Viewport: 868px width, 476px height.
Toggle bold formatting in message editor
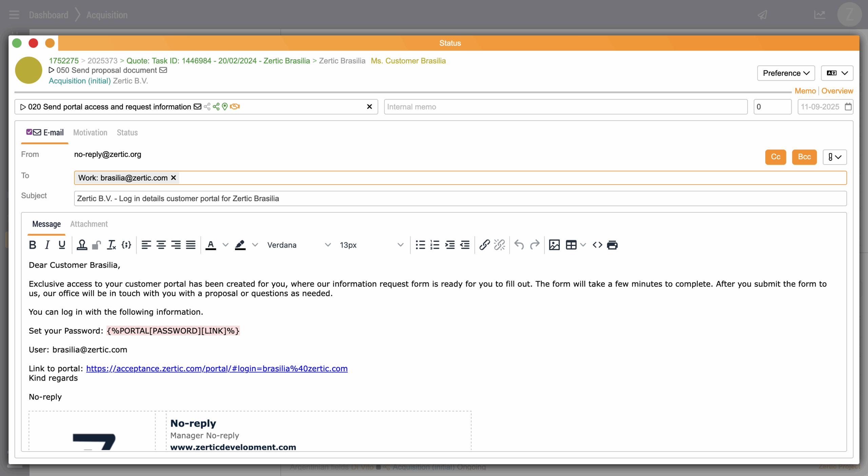pos(33,245)
